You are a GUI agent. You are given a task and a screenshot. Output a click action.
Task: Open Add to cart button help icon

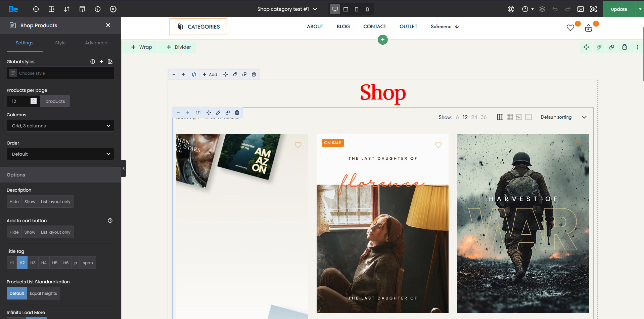(x=110, y=221)
